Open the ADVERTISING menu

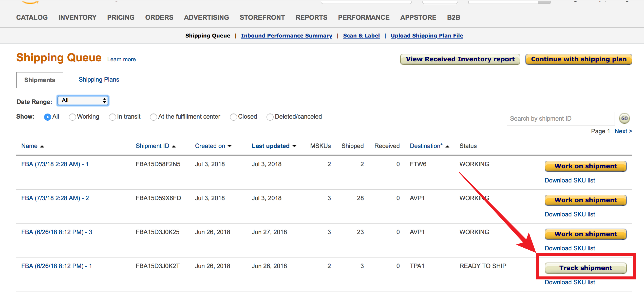coord(206,17)
